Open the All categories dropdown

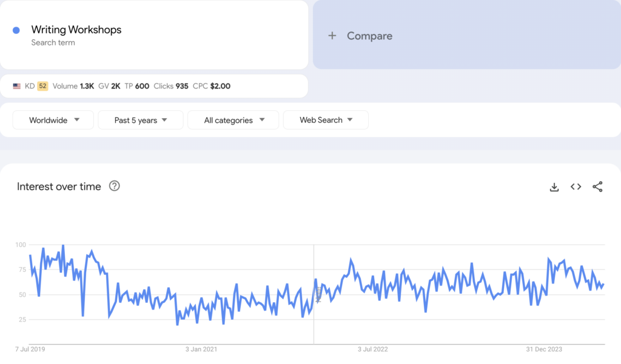click(x=233, y=120)
